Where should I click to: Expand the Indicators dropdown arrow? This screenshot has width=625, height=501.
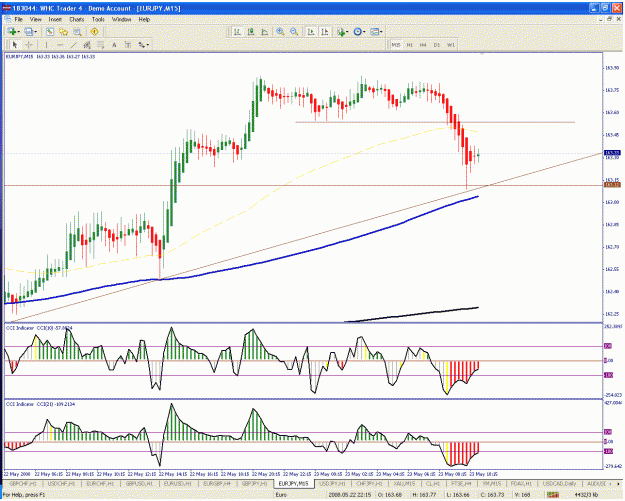pyautogui.click(x=347, y=32)
